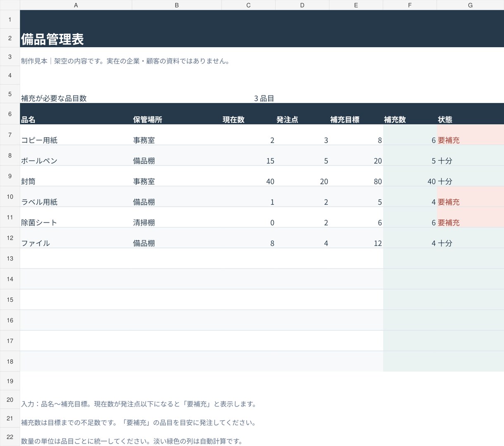Select current count 2 for コピー用紙
The image size is (504, 446).
tap(248, 135)
